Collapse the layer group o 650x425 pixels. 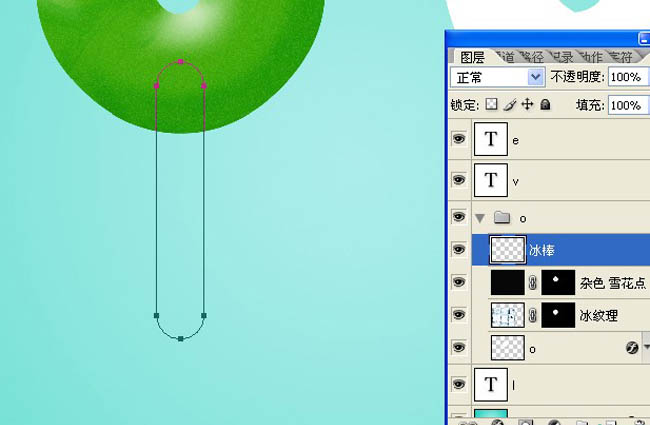click(480, 217)
